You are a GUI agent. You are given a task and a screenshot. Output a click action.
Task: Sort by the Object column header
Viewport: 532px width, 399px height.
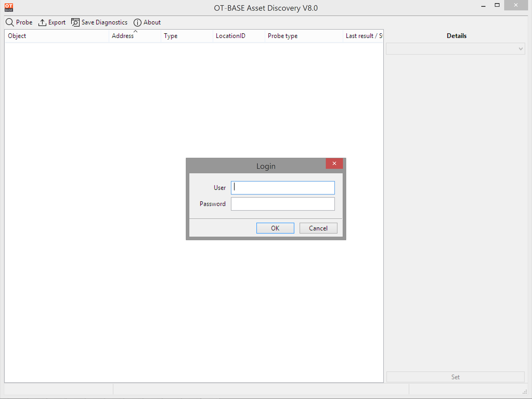coord(57,36)
